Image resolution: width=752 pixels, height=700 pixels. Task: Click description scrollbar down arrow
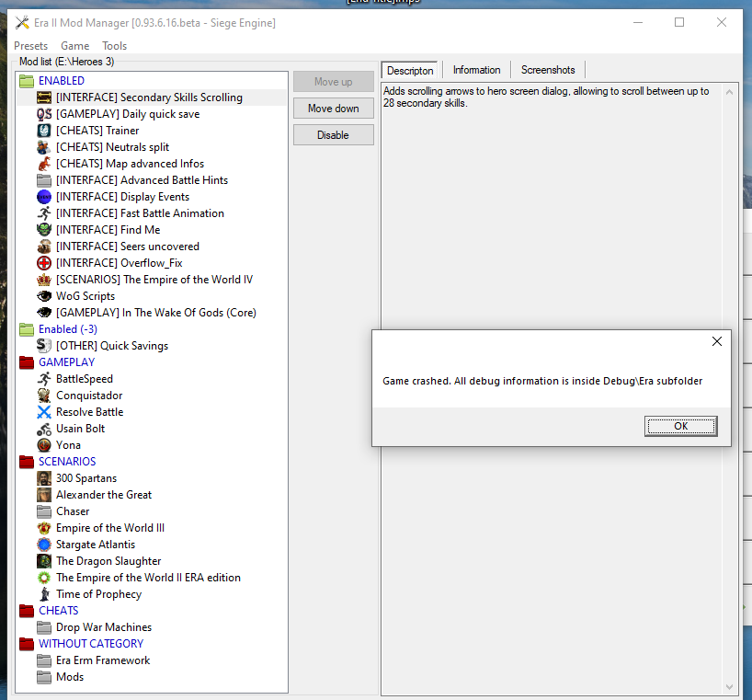point(729,686)
